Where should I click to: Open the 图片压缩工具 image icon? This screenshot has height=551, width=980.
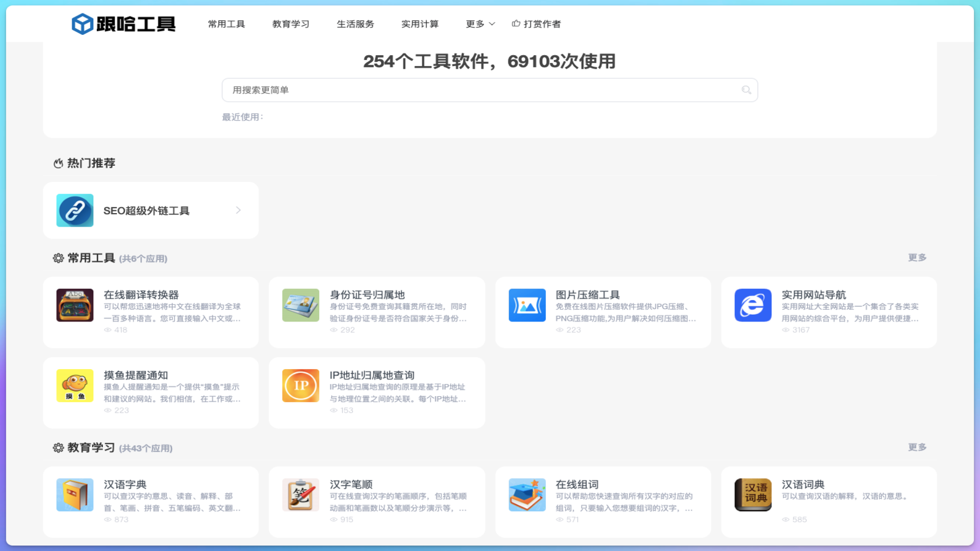527,304
